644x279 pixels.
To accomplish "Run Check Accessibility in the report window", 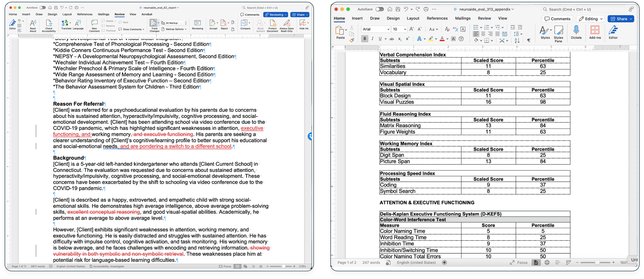I will point(49,26).
